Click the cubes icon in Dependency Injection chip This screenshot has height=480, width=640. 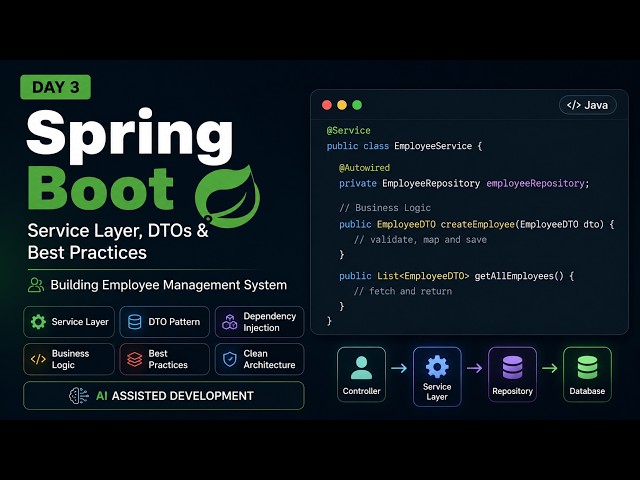(x=230, y=322)
